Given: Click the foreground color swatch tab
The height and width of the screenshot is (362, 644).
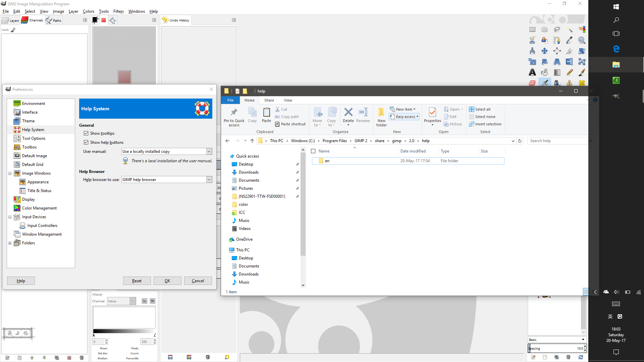Looking at the screenshot, I should tap(95, 20).
